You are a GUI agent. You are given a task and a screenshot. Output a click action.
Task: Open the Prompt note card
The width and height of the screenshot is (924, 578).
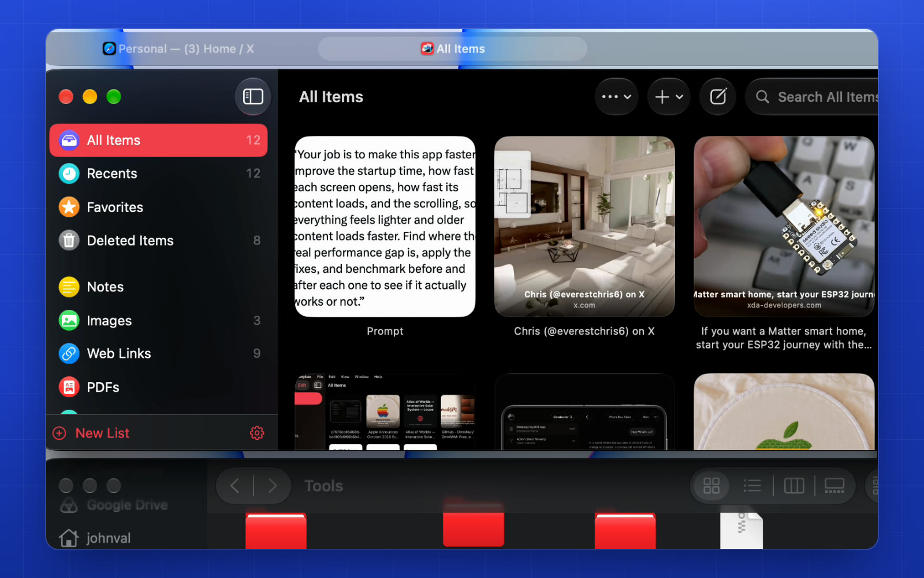[385, 227]
